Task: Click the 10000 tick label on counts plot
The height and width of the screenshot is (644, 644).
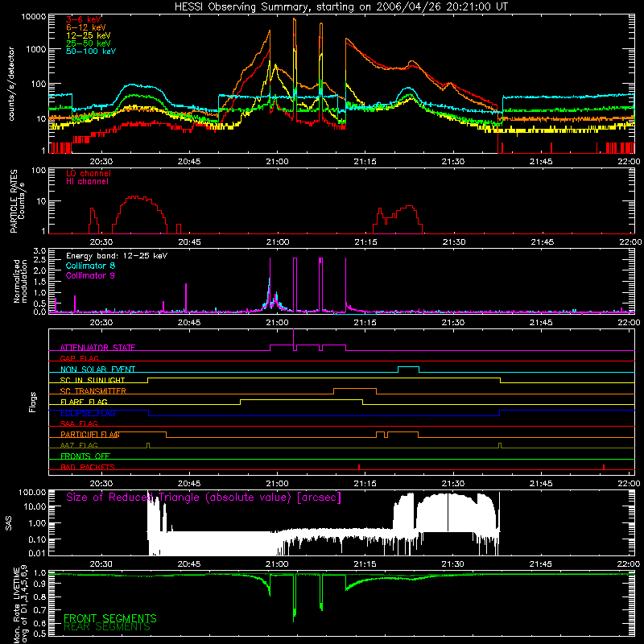Action: coord(34,17)
